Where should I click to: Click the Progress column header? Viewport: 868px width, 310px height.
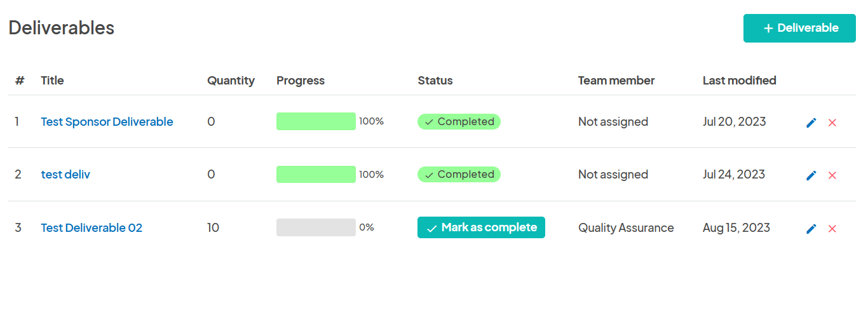tap(301, 80)
